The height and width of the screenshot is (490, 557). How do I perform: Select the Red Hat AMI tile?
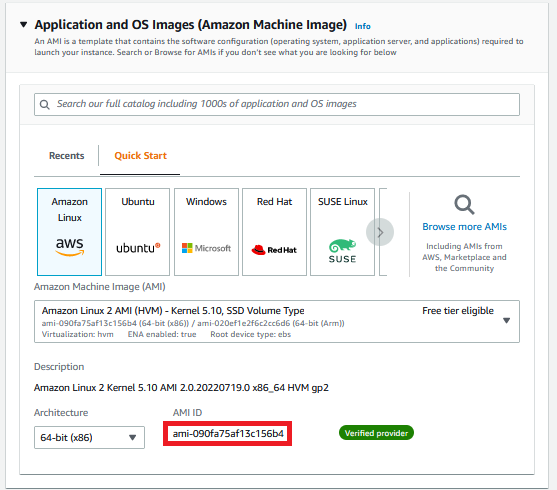[x=274, y=232]
